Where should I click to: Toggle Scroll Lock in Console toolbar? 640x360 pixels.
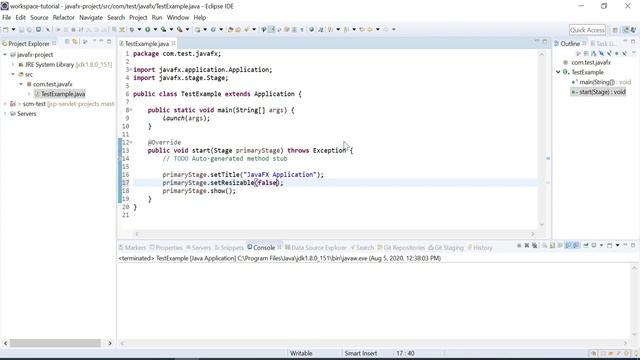pyautogui.click(x=552, y=245)
